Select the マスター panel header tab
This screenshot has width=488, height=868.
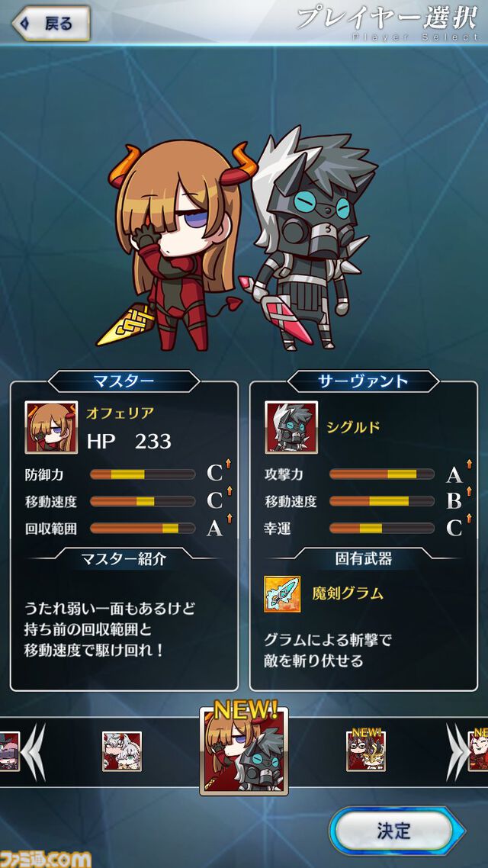click(x=124, y=381)
